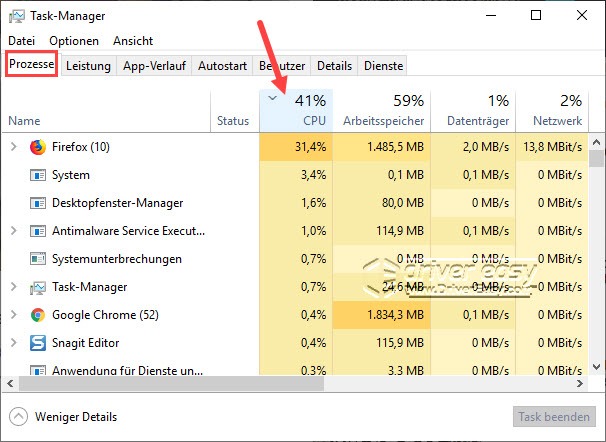This screenshot has height=442, width=606.
Task: Select the Desktopfenster-Manager process name
Action: 117,203
